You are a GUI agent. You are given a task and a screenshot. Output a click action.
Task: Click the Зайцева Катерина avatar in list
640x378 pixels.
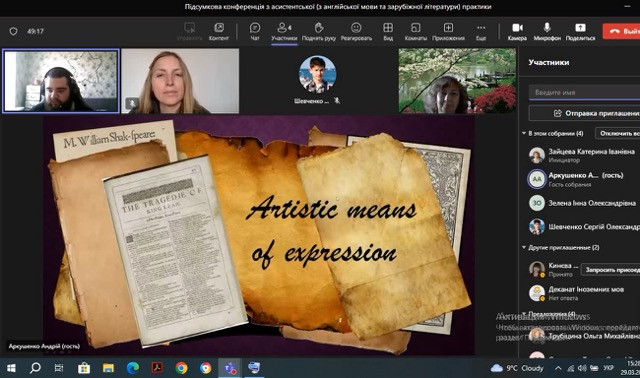pyautogui.click(x=536, y=155)
